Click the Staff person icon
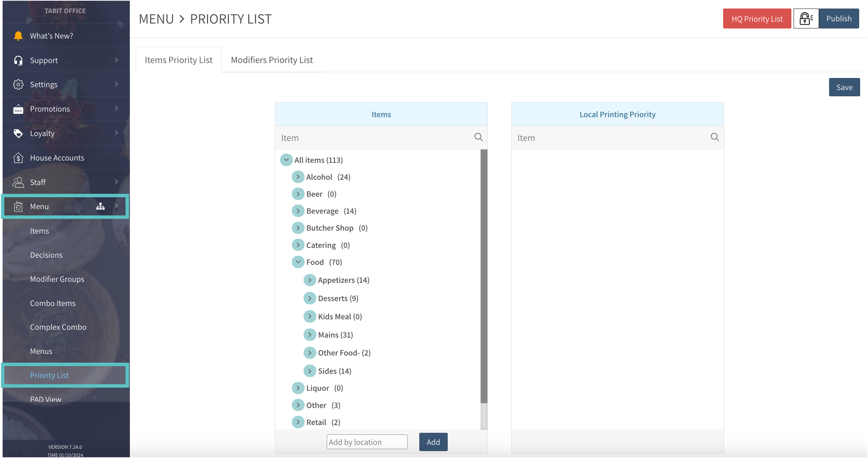Screen dimensions: 868x458 pos(18,182)
